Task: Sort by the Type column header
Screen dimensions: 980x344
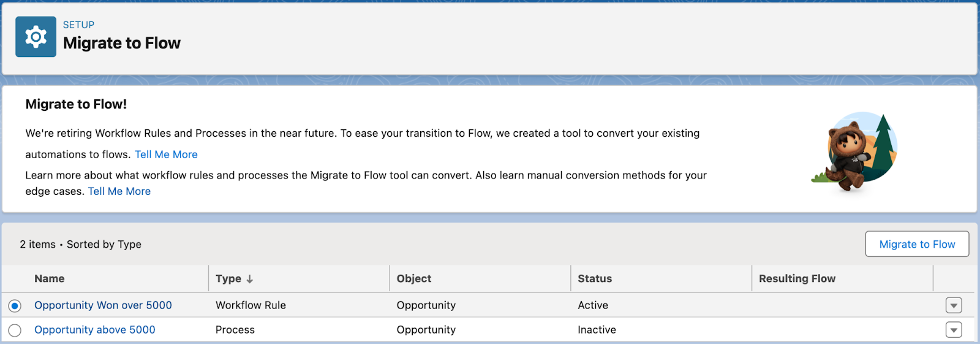Action: (x=228, y=278)
